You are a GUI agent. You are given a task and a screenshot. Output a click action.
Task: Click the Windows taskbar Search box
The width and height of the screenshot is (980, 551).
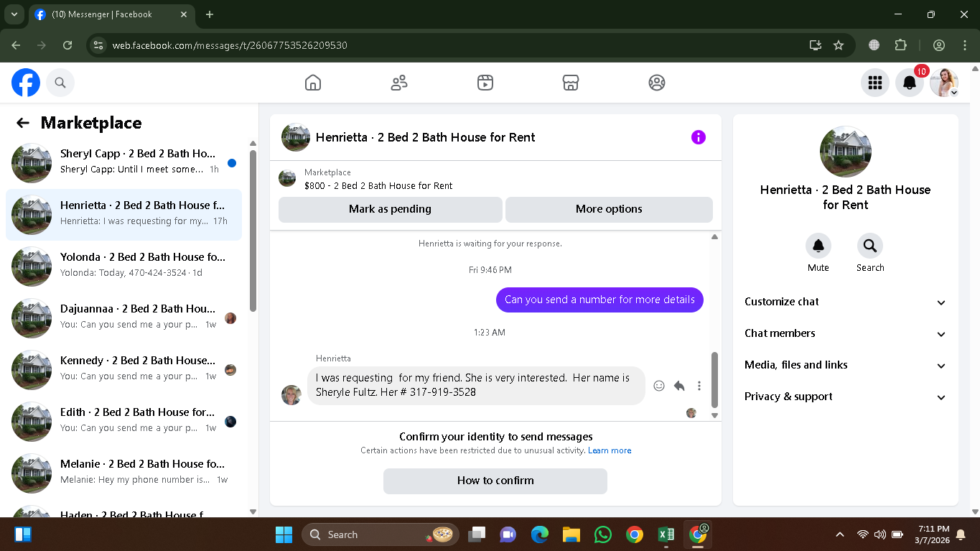click(381, 534)
